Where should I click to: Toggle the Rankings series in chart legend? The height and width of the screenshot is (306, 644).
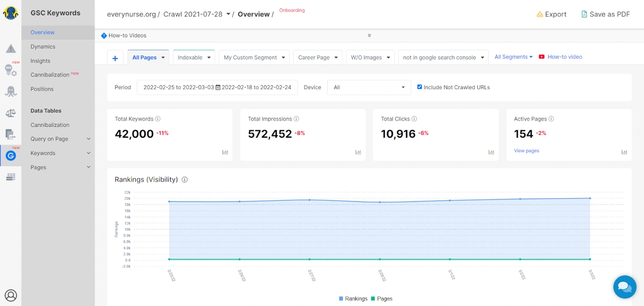353,298
